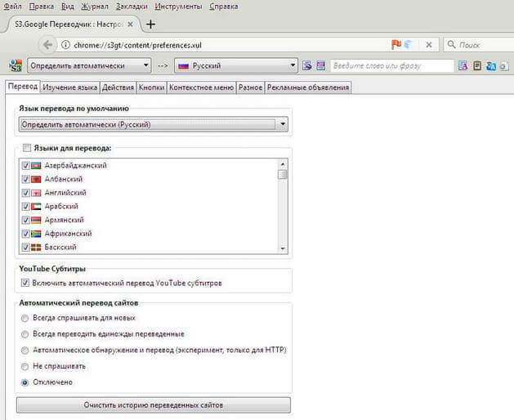This screenshot has width=514, height=420.
Task: Close the S3.Google Переводчик tab
Action: point(130,25)
